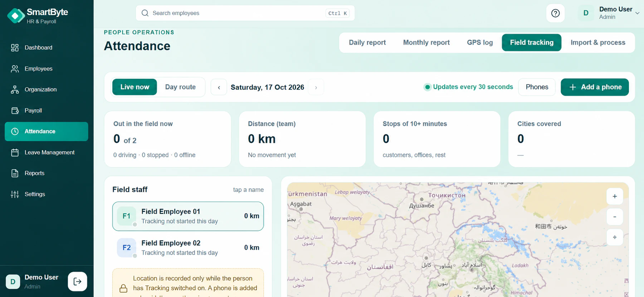Click the SmartByte logo icon
This screenshot has height=297, width=644.
pos(15,16)
